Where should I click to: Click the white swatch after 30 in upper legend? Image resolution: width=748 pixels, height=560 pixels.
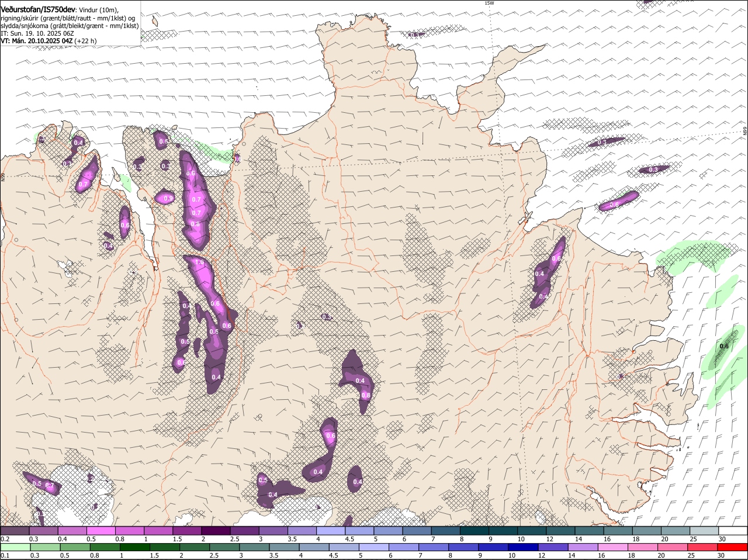click(x=734, y=531)
